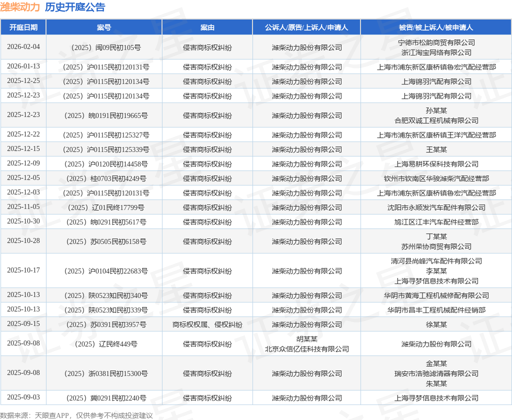The width and height of the screenshot is (512, 420).
Task: Click the date 2025-12-09
Action: pos(23,163)
